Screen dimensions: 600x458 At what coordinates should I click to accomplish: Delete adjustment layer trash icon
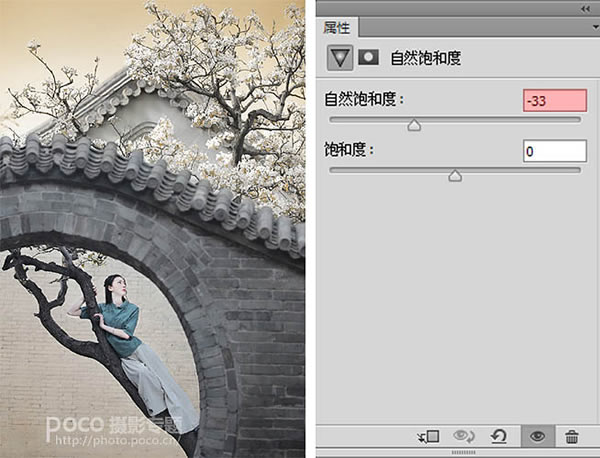571,437
